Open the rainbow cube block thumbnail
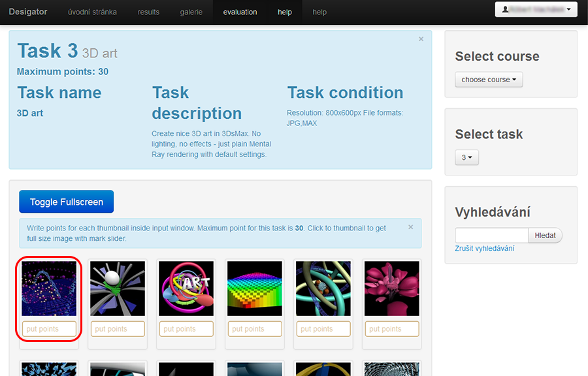 click(x=255, y=289)
